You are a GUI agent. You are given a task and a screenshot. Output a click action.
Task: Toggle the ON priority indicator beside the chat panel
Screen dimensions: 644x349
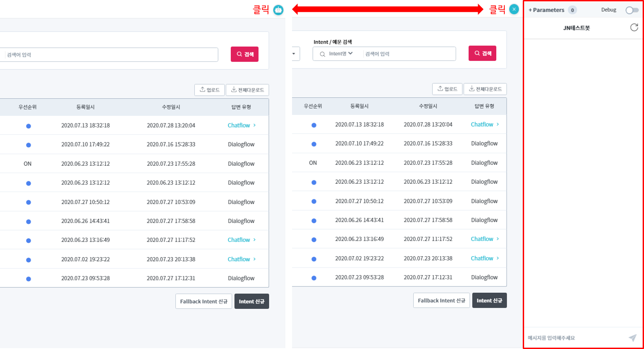click(313, 163)
